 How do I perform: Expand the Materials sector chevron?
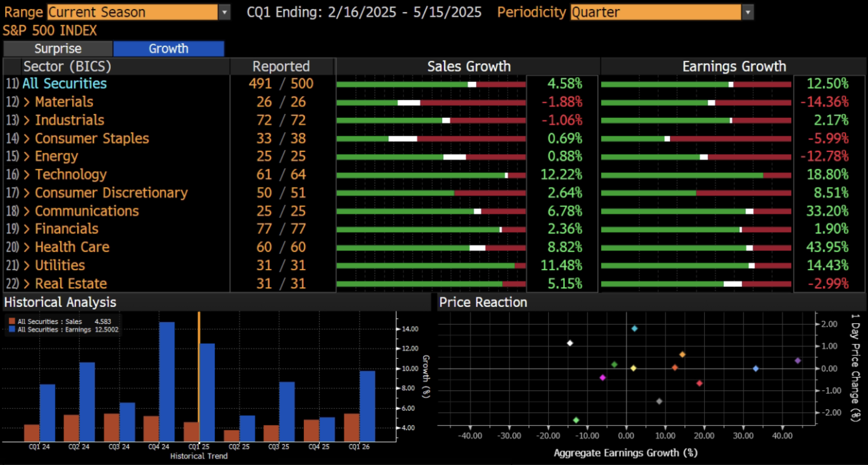(x=27, y=102)
